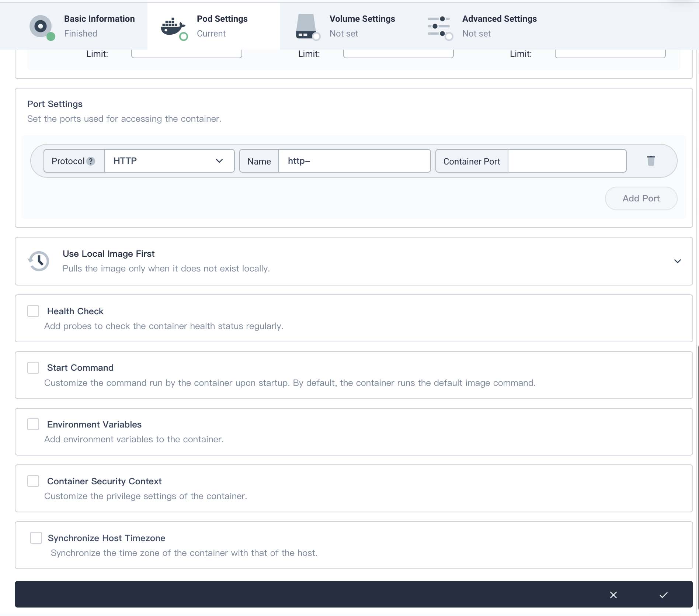Viewport: 699px width, 616px height.
Task: Click the first Limit input field
Action: tap(187, 53)
